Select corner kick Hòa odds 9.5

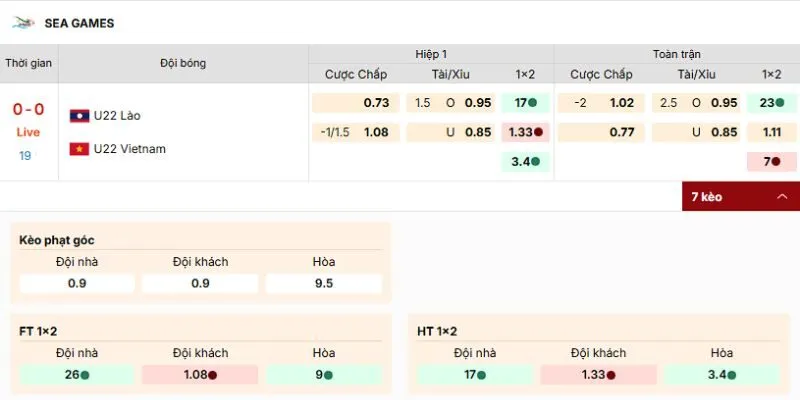[x=324, y=284]
